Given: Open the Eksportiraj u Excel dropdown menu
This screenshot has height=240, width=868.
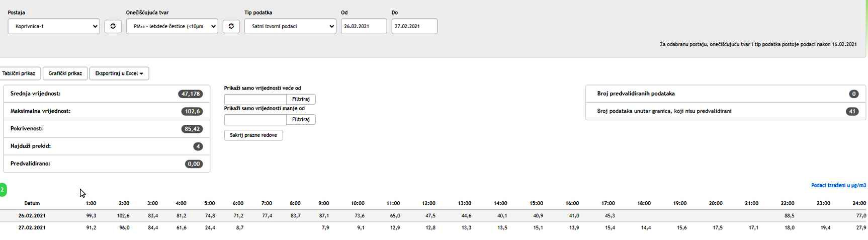Looking at the screenshot, I should pos(119,73).
